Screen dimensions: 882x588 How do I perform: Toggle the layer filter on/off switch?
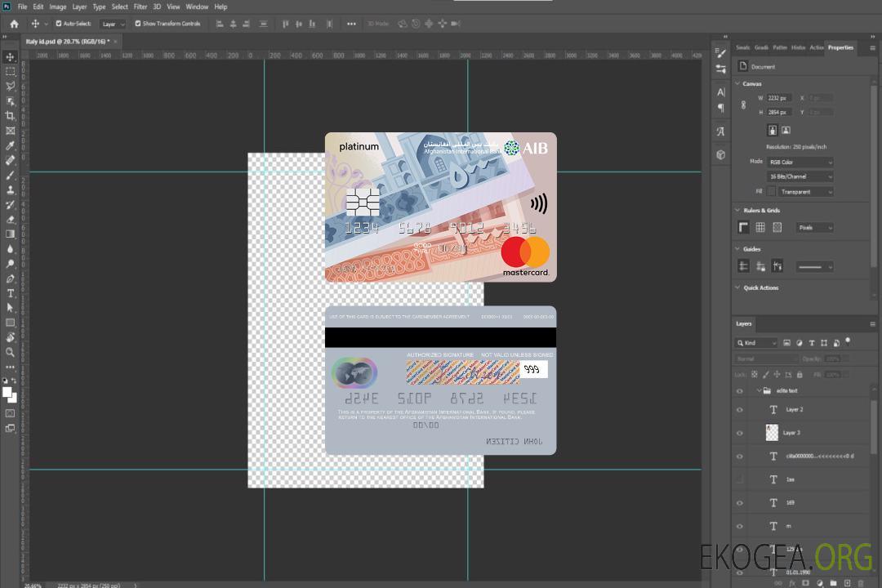click(x=848, y=341)
